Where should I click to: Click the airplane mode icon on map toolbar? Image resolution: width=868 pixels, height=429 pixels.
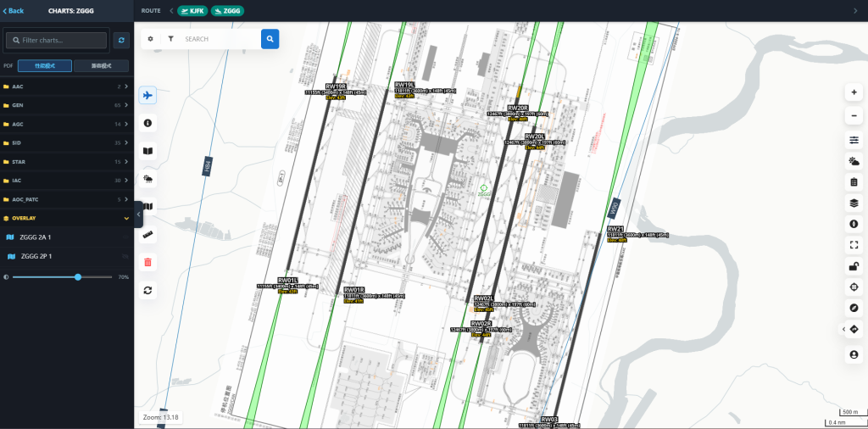(x=147, y=95)
